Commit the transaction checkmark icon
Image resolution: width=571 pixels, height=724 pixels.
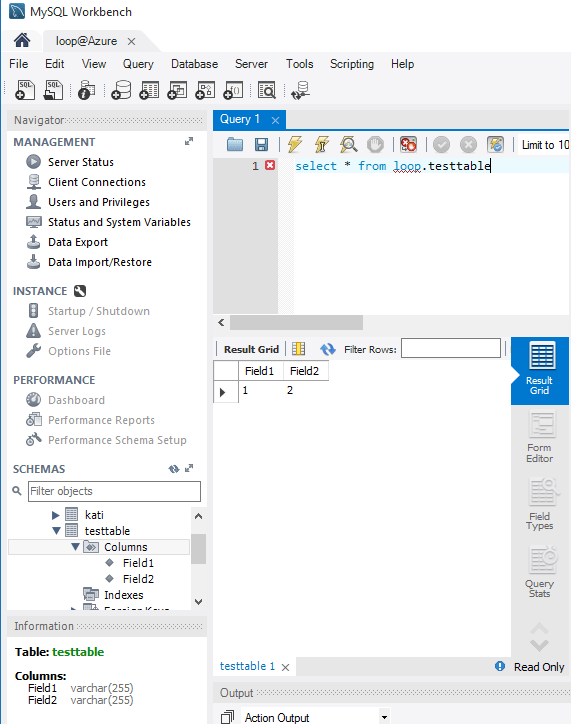click(441, 145)
